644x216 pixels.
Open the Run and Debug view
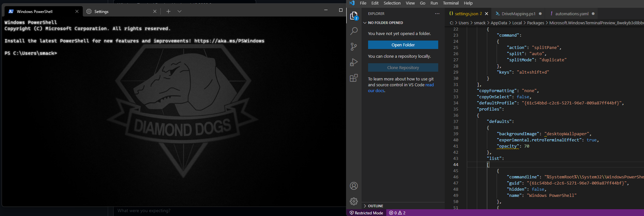point(354,62)
